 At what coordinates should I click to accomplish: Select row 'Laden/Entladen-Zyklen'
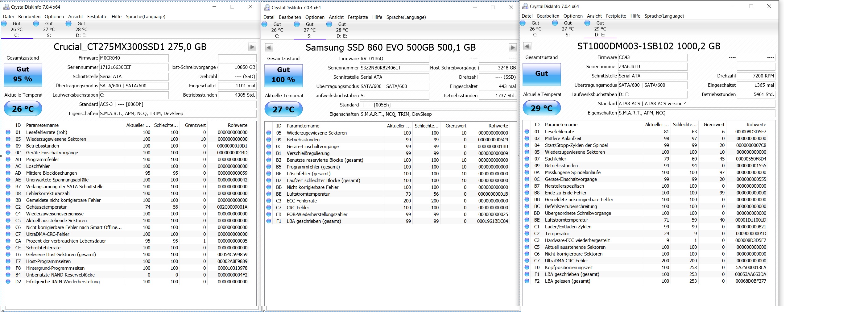click(646, 227)
